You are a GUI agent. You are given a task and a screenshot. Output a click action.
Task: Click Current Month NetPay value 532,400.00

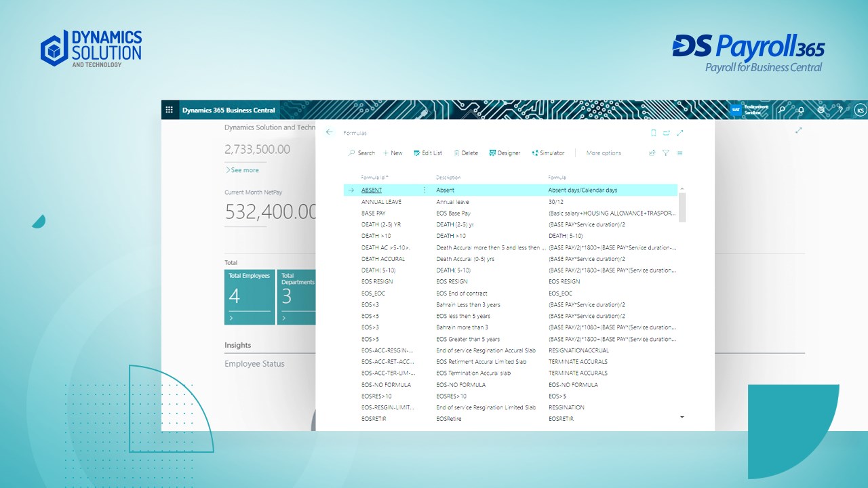pos(271,211)
